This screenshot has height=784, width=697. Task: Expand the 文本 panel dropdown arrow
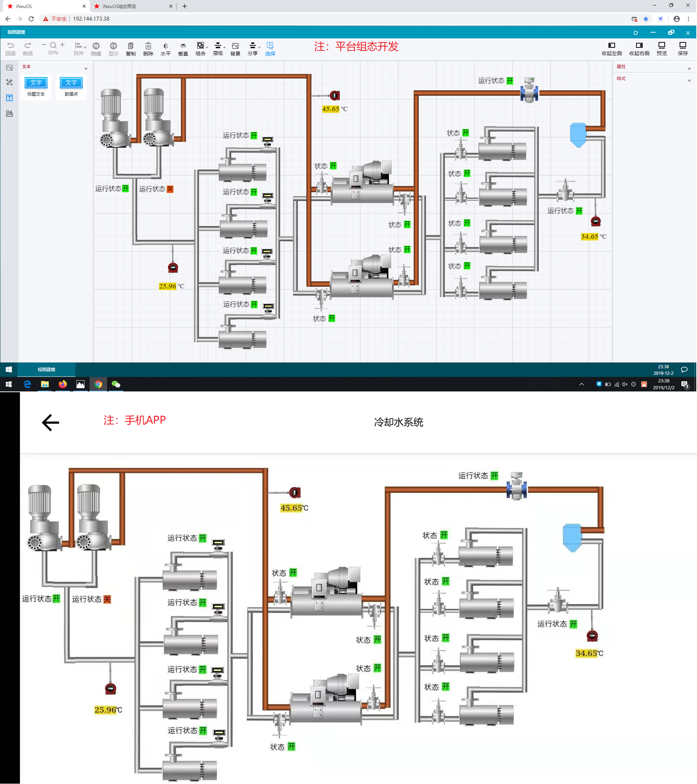point(86,69)
